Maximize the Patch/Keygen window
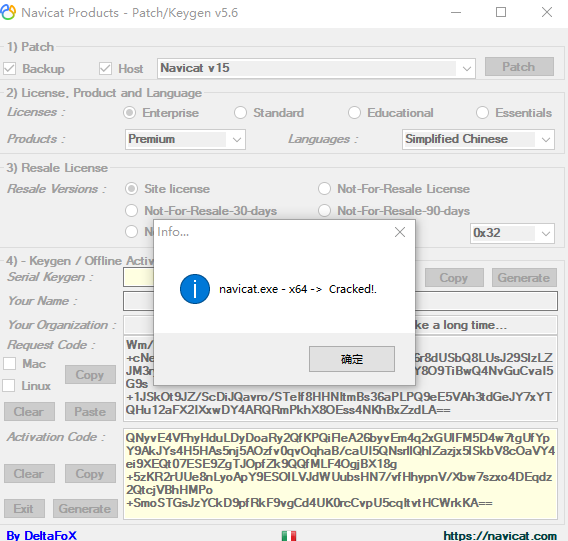 [x=501, y=12]
